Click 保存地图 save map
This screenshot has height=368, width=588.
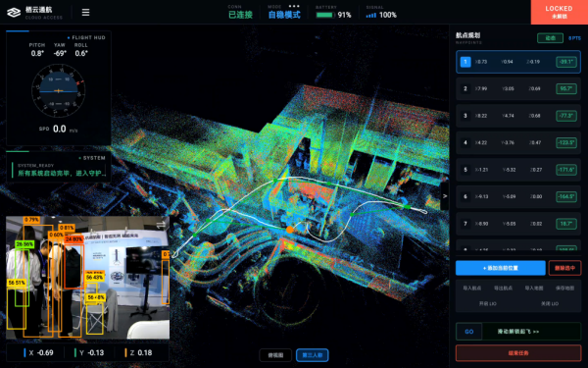564,288
